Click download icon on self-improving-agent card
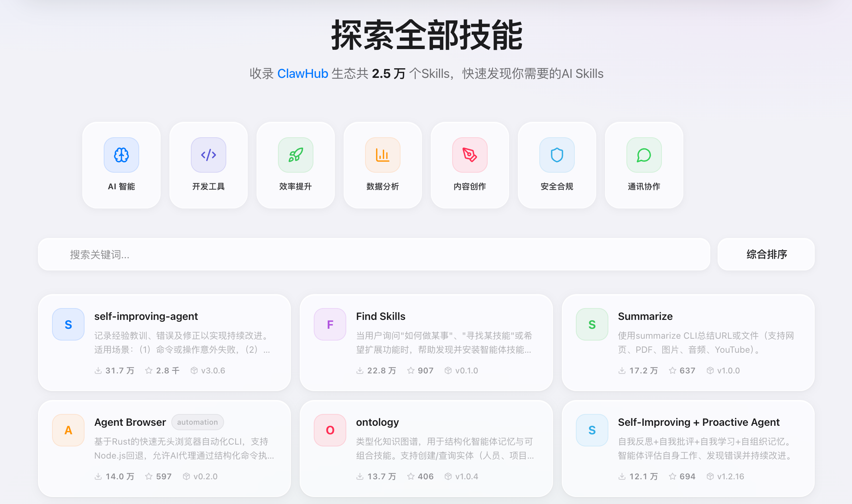Screen dimensions: 852x504 [x=98, y=370]
